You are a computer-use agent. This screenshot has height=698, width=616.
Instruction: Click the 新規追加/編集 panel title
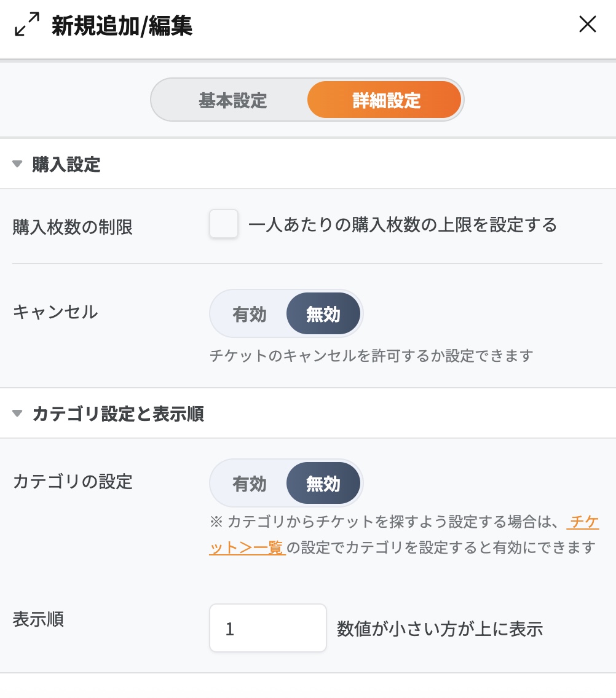pyautogui.click(x=122, y=26)
